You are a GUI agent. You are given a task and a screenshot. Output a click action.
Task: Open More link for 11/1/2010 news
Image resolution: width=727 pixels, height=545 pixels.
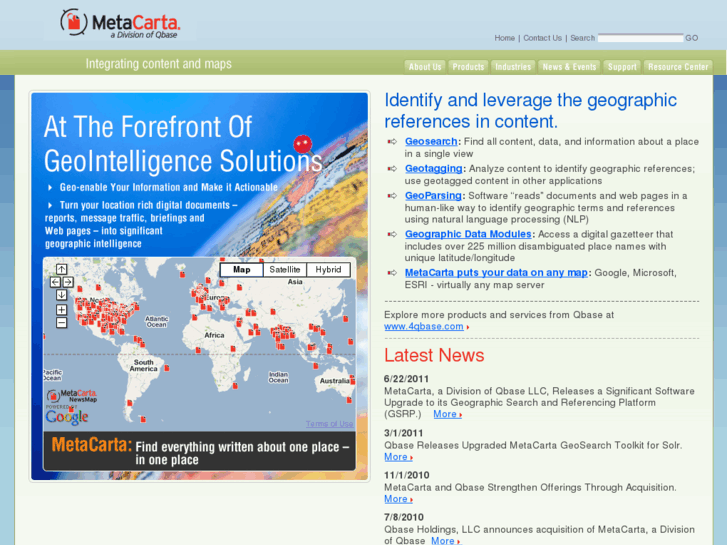coord(398,499)
